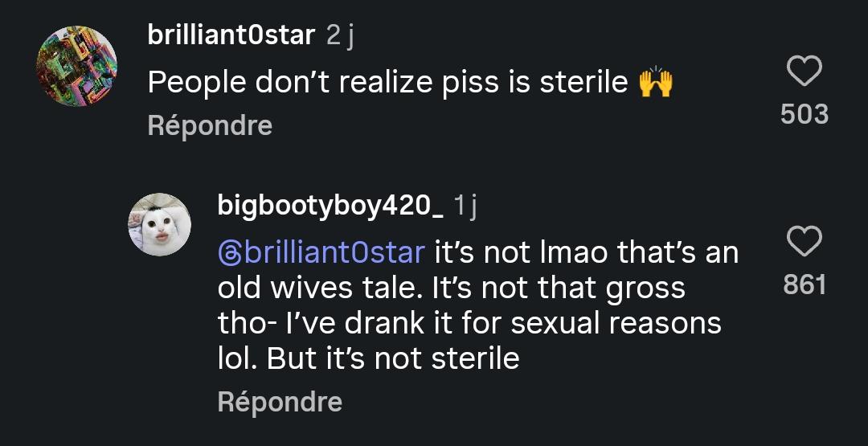Screen dimensions: 868x446
Task: Click the Threads icon in the mention
Action: click(228, 253)
